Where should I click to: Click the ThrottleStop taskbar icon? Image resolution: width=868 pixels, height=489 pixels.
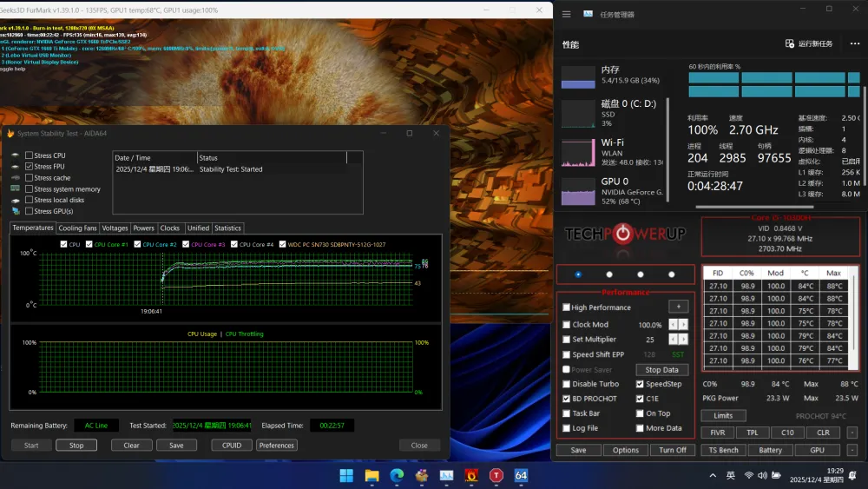[x=496, y=475]
